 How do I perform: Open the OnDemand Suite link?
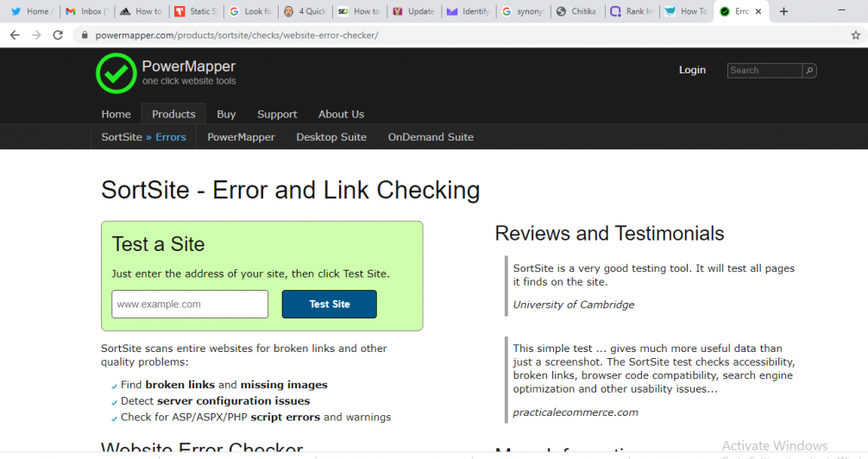(431, 137)
